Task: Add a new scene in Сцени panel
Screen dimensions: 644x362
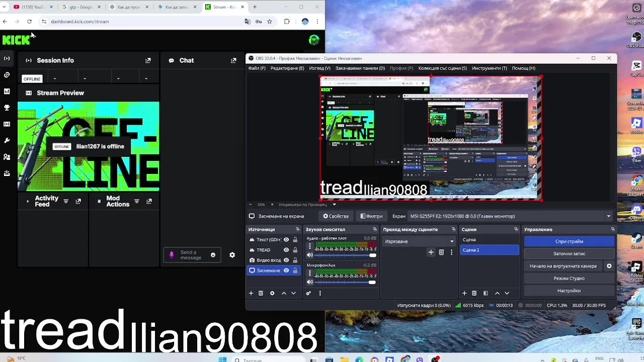Action: pyautogui.click(x=464, y=293)
